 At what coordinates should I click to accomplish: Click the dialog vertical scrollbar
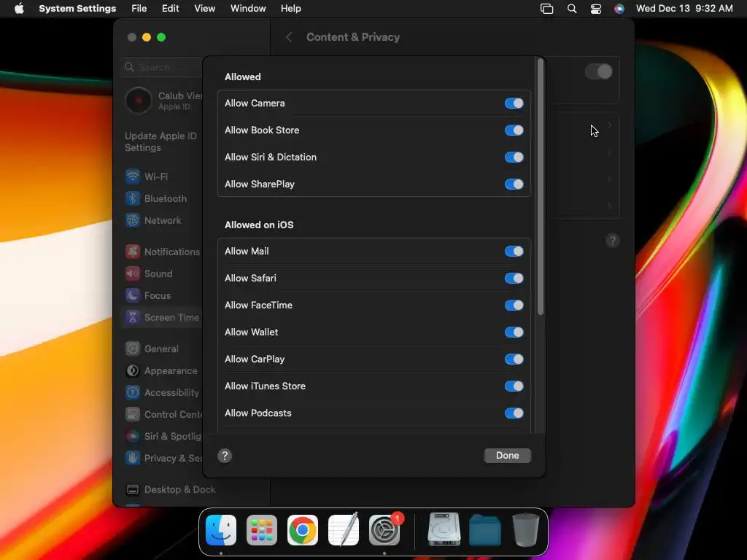point(541,187)
